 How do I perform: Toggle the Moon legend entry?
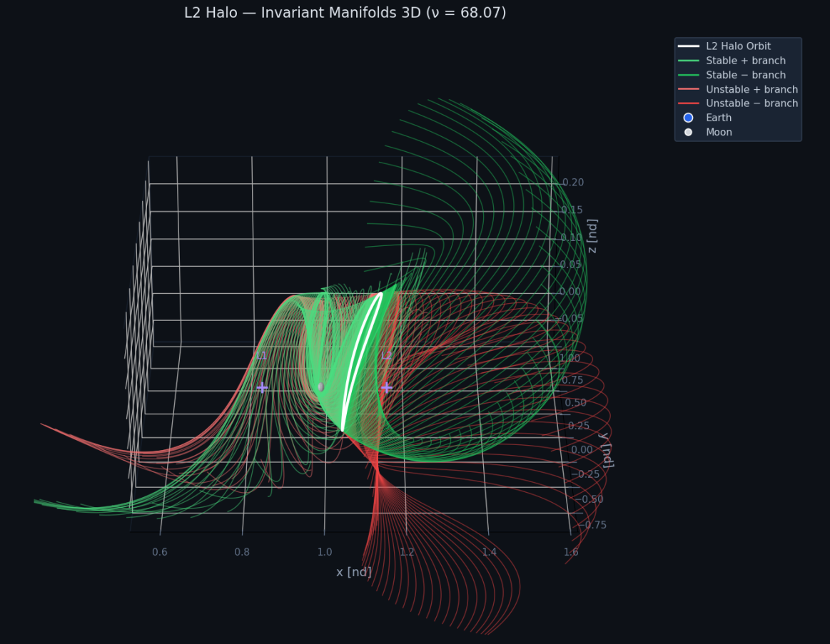707,132
